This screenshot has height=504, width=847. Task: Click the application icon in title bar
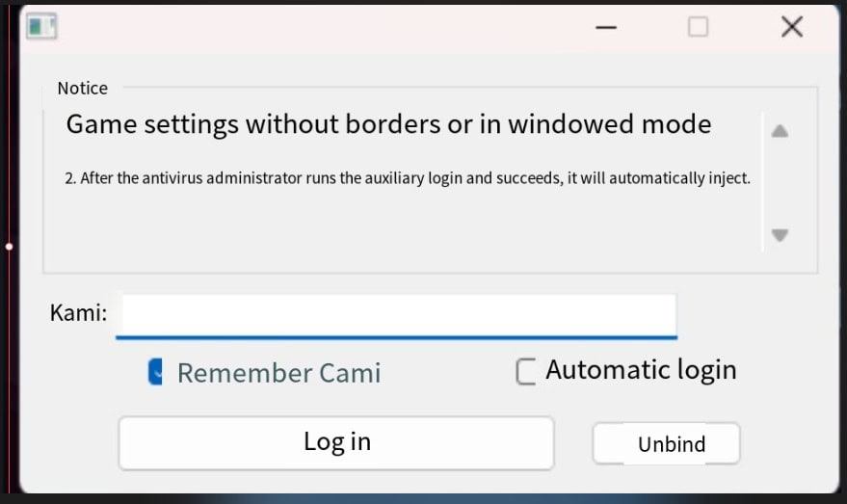[41, 26]
